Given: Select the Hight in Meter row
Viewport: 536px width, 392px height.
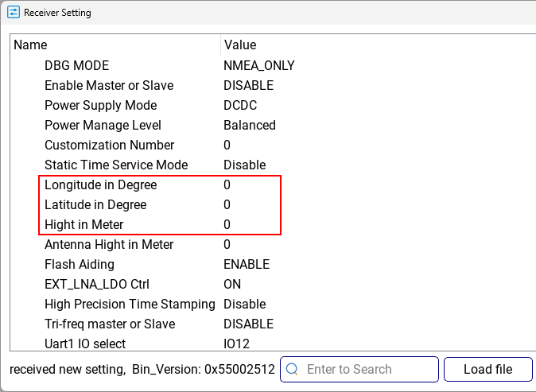Looking at the screenshot, I should (273, 224).
